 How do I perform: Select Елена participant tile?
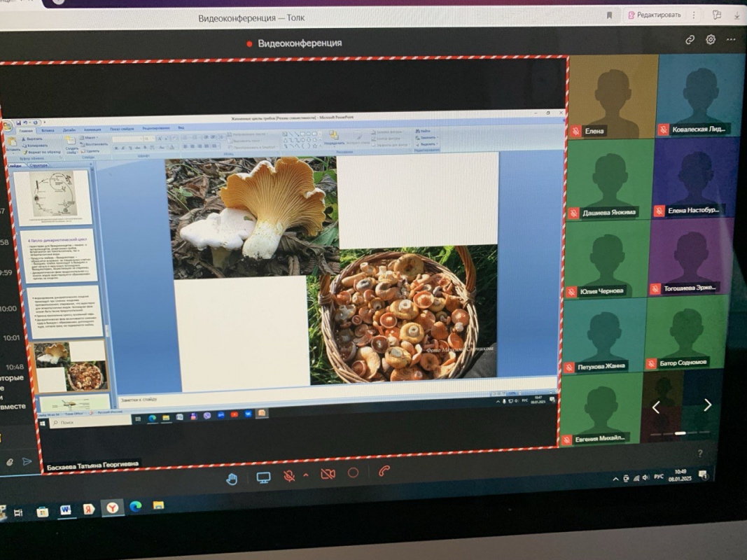tap(613, 97)
